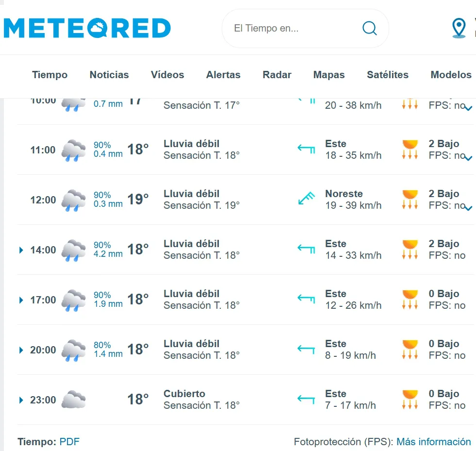Click the 23:00 overcast cloud icon
The width and height of the screenshot is (476, 451).
point(74,400)
